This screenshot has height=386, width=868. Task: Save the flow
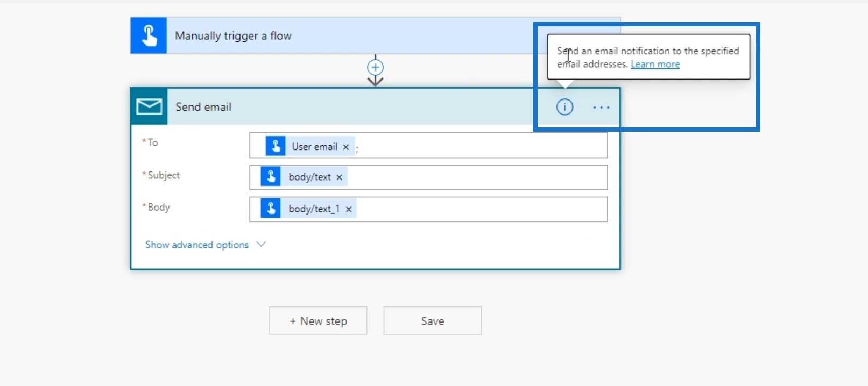tap(433, 321)
